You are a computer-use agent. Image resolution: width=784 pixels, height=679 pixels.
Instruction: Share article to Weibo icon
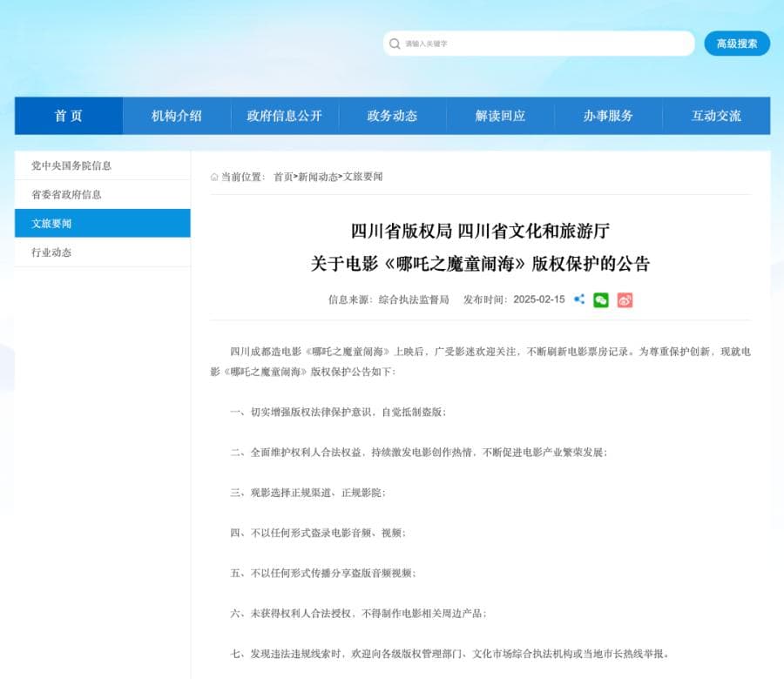625,299
